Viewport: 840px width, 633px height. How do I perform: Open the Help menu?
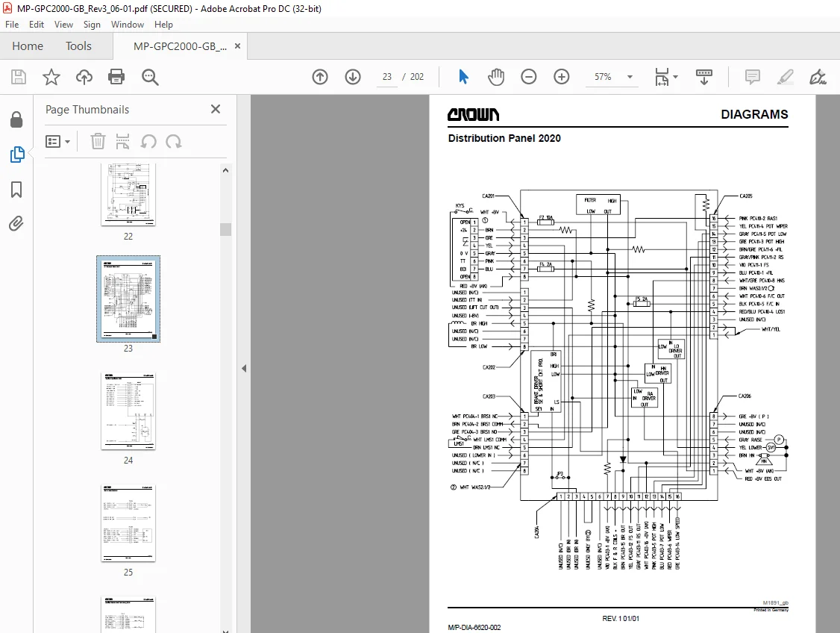coord(163,25)
